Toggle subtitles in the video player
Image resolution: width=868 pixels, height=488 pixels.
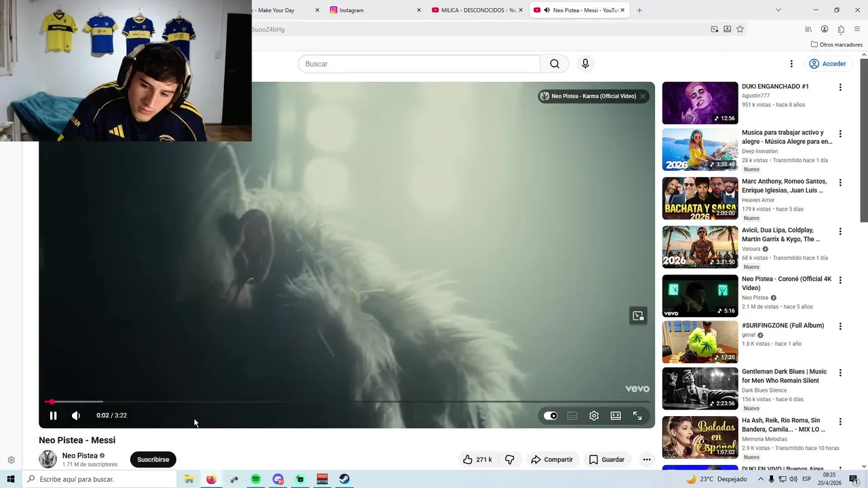tap(572, 415)
